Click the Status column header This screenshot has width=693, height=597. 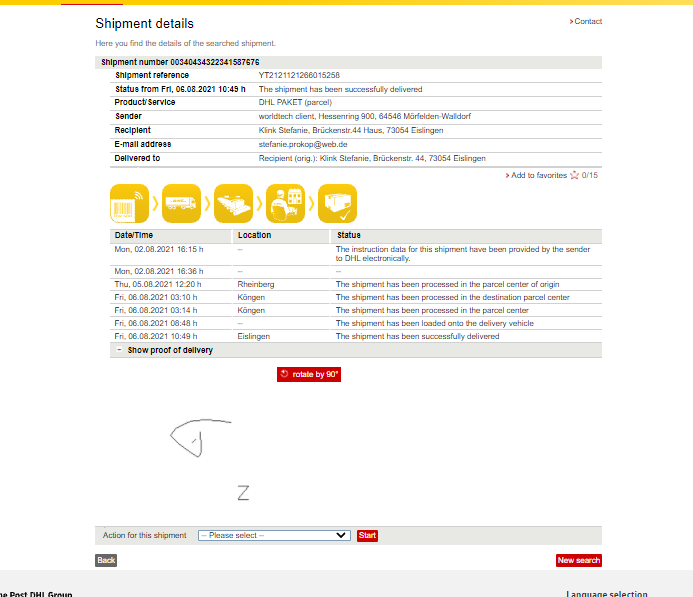[349, 235]
